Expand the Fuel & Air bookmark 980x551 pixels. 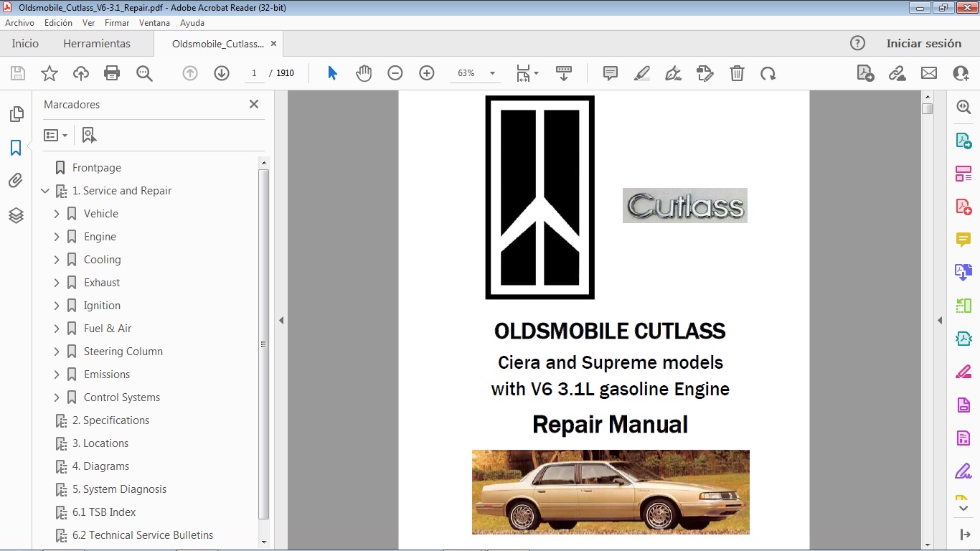[57, 329]
